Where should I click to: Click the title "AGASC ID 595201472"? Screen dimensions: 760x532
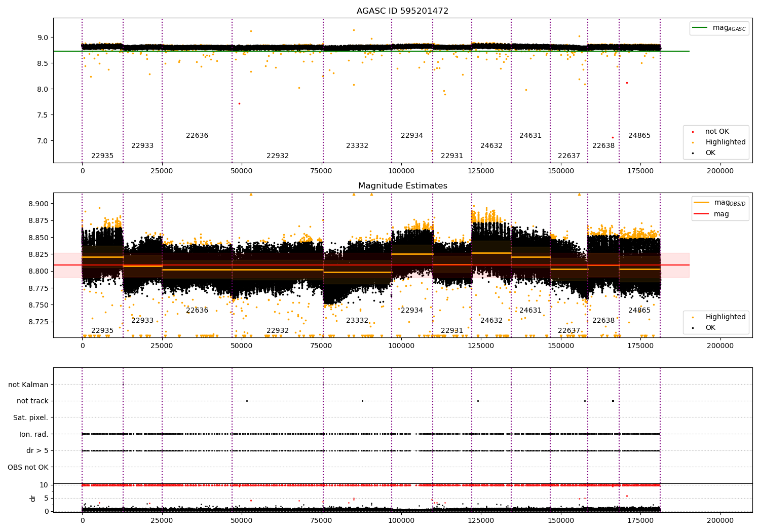tap(402, 11)
